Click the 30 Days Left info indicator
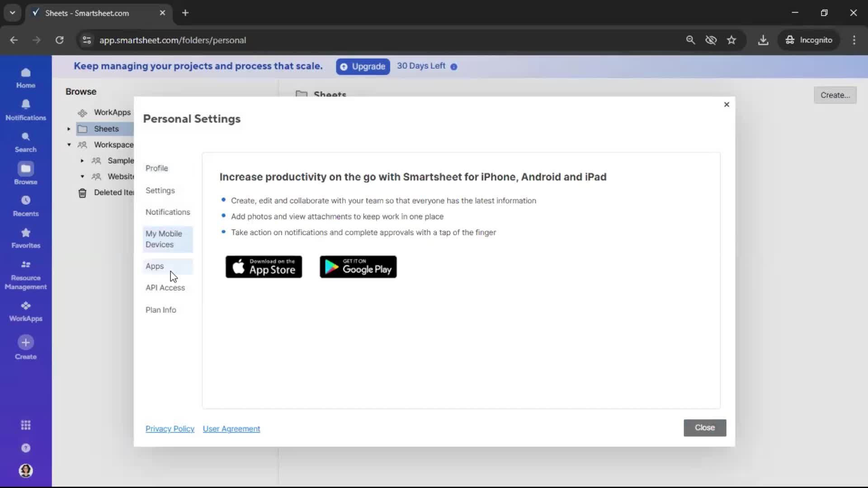The image size is (868, 488). 453,66
